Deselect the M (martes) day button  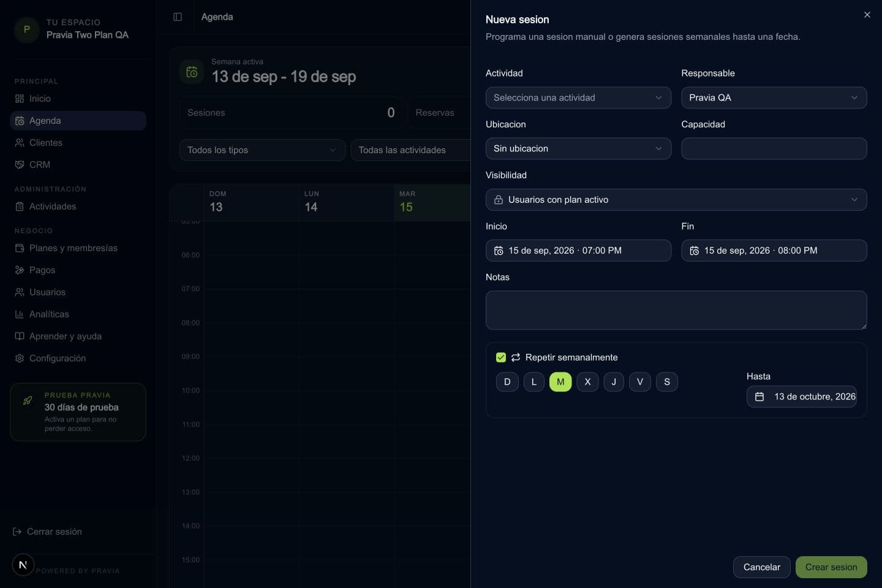pyautogui.click(x=560, y=382)
